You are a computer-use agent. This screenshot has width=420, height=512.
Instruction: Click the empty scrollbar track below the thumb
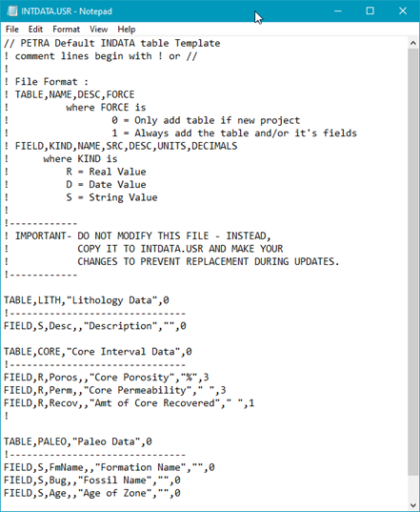tap(412, 488)
